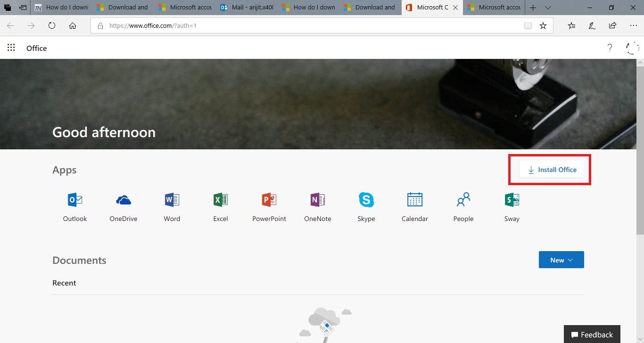The height and width of the screenshot is (343, 644).
Task: Click the Install Office button
Action: pos(552,170)
